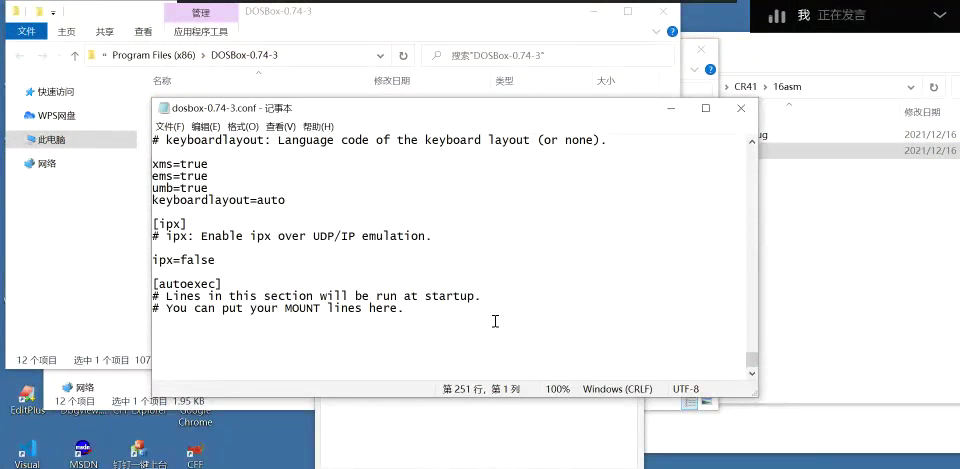Click the Notepad vertical scrollbar thumb
This screenshot has width=960, height=469.
(752, 359)
